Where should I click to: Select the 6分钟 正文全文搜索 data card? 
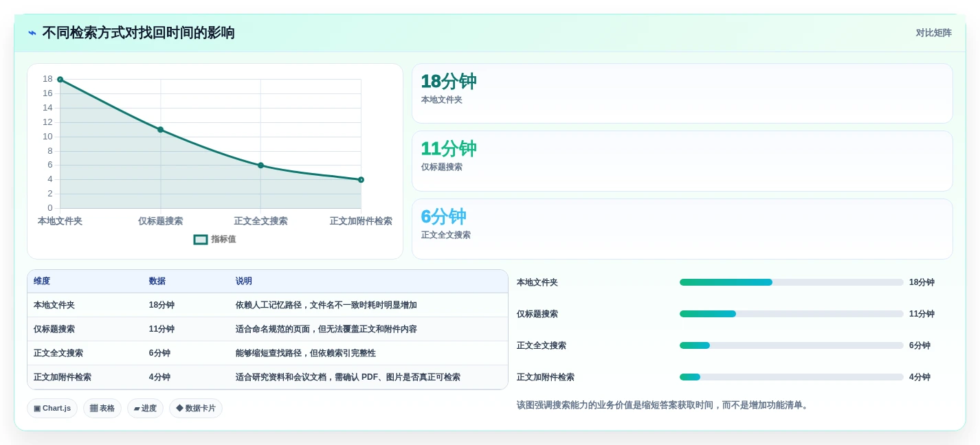click(682, 229)
